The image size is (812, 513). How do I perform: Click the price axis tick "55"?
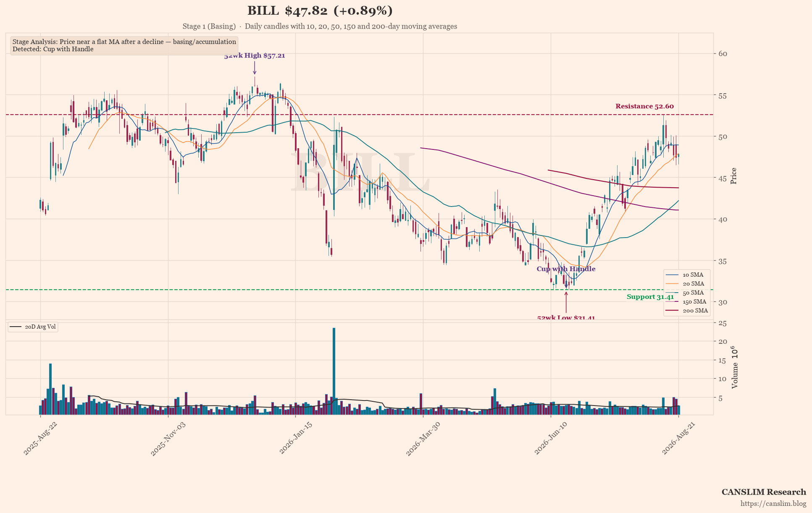[x=723, y=95]
